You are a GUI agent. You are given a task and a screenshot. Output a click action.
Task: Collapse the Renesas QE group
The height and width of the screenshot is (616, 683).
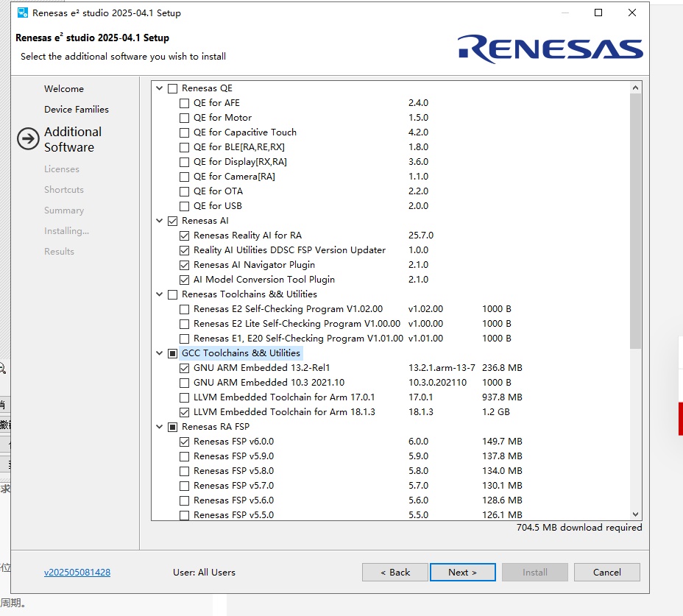(x=160, y=88)
